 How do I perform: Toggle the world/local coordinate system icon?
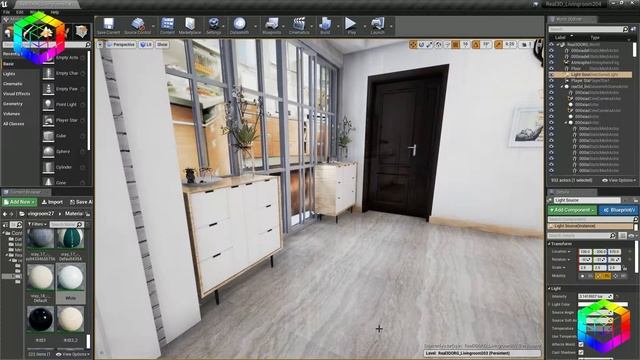point(438,44)
